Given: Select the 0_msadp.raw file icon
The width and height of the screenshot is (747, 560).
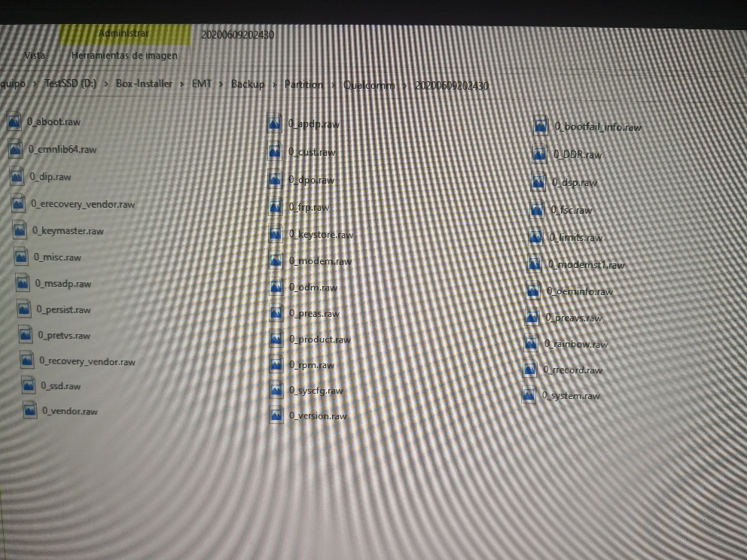Looking at the screenshot, I should coord(23,283).
